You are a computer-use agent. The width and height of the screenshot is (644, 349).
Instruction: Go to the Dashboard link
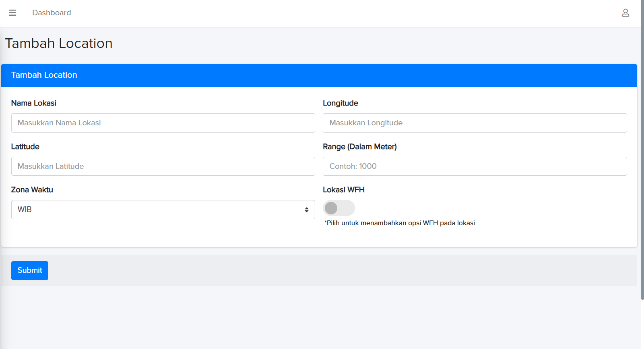(x=52, y=13)
